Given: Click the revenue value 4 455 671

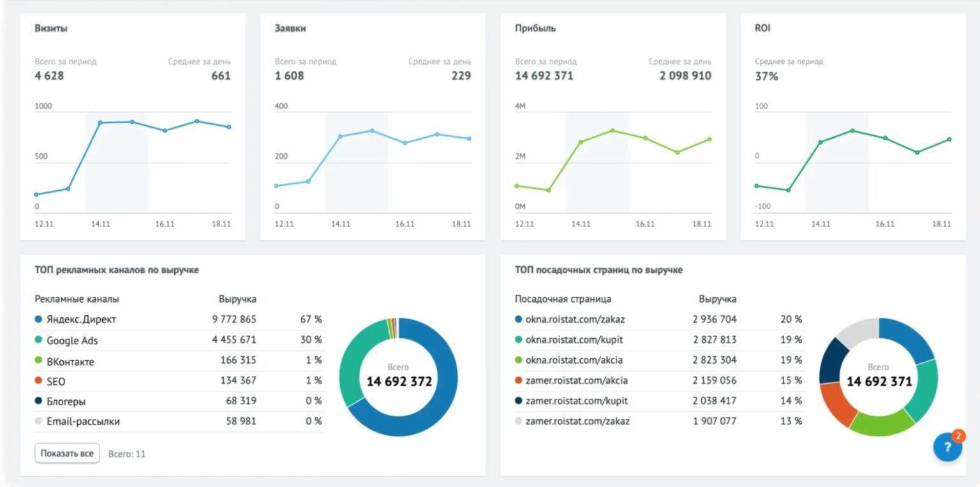Looking at the screenshot, I should coord(234,340).
